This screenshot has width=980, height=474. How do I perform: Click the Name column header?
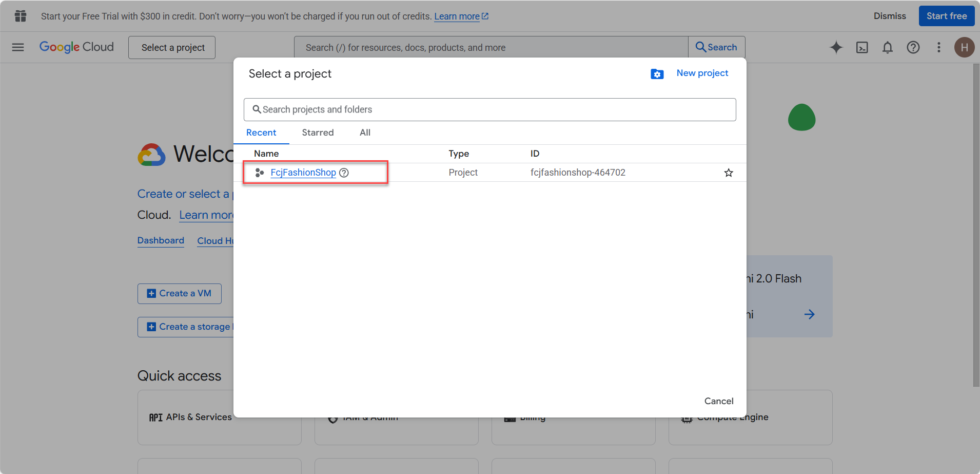click(x=266, y=154)
